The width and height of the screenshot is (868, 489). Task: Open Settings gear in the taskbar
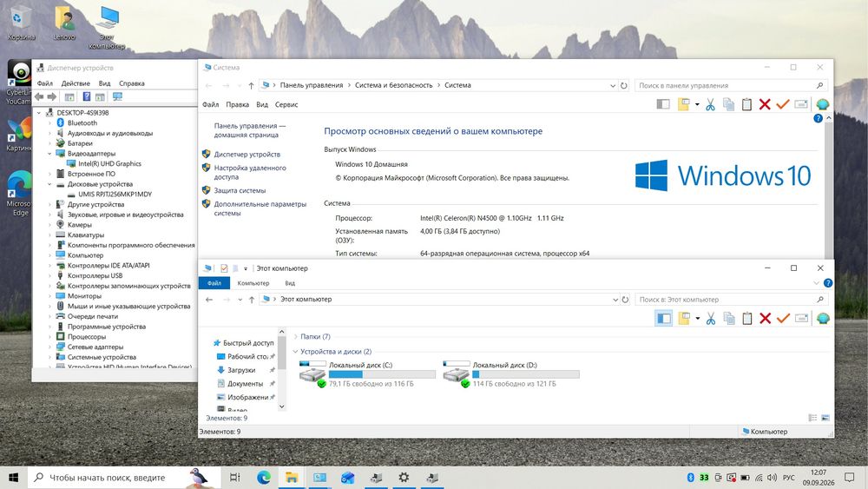(404, 478)
